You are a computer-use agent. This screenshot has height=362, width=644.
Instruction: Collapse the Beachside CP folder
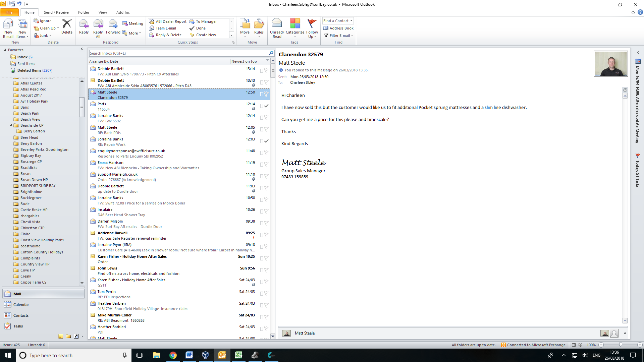coord(11,125)
